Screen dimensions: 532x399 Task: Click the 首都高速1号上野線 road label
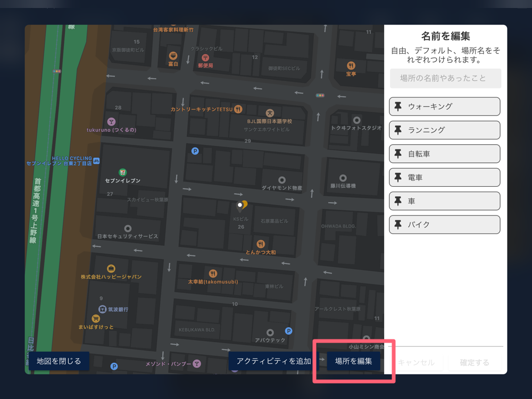pos(35,211)
